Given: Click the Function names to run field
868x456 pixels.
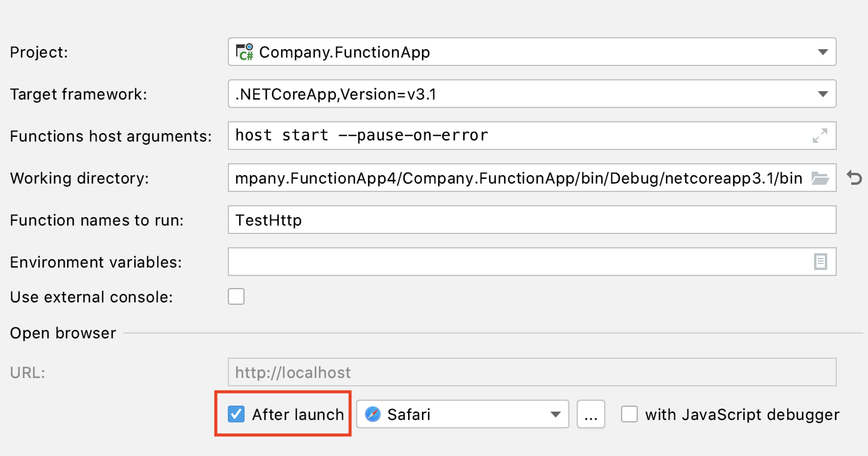Looking at the screenshot, I should click(x=531, y=220).
